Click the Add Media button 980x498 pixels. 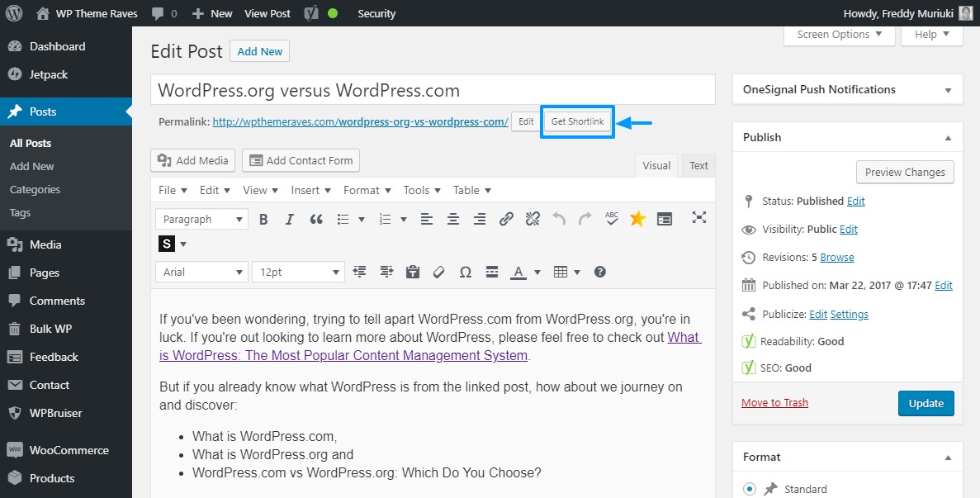(x=193, y=160)
